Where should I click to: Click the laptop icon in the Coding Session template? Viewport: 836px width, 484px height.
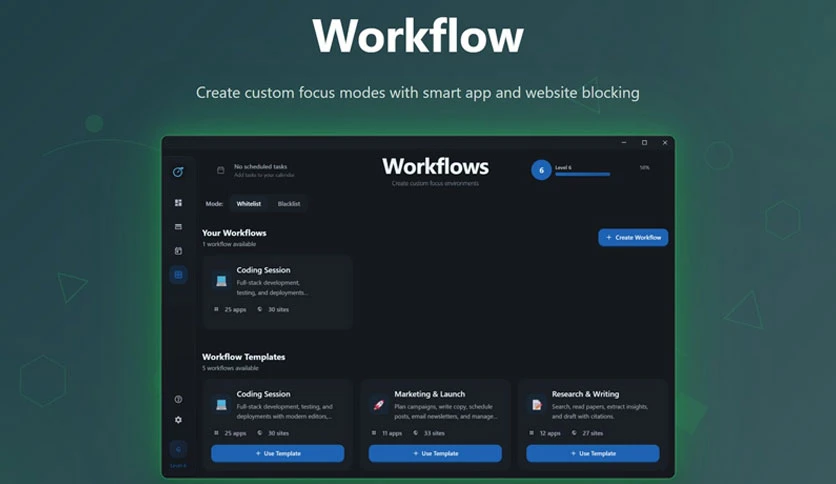click(221, 405)
